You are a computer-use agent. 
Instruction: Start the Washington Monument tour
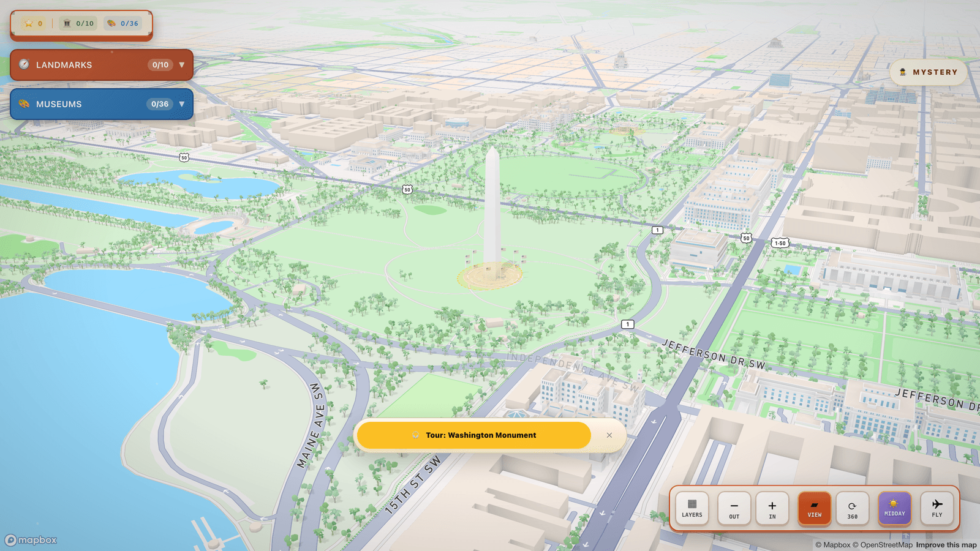pos(474,435)
